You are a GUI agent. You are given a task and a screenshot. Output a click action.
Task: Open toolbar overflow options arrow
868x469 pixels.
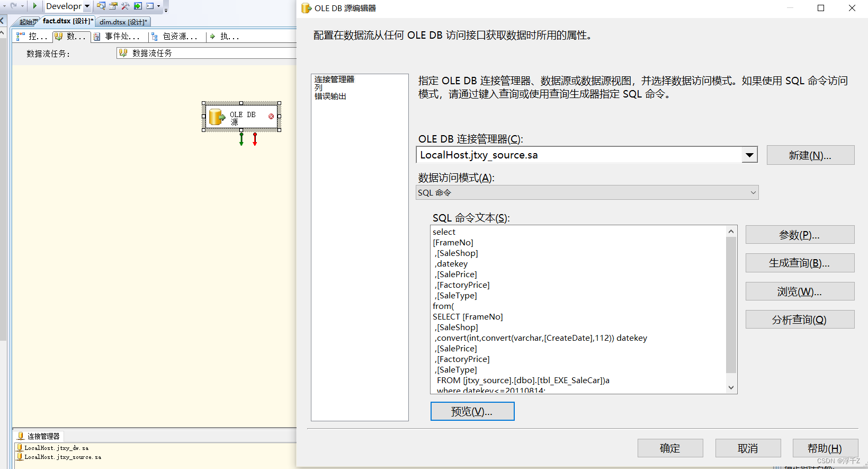(166, 10)
